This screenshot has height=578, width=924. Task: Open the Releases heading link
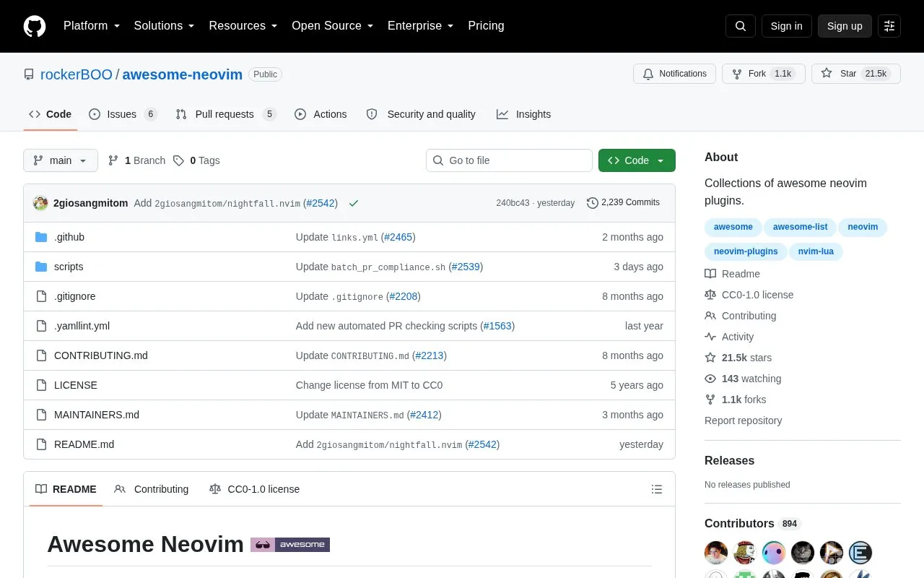[x=729, y=460]
